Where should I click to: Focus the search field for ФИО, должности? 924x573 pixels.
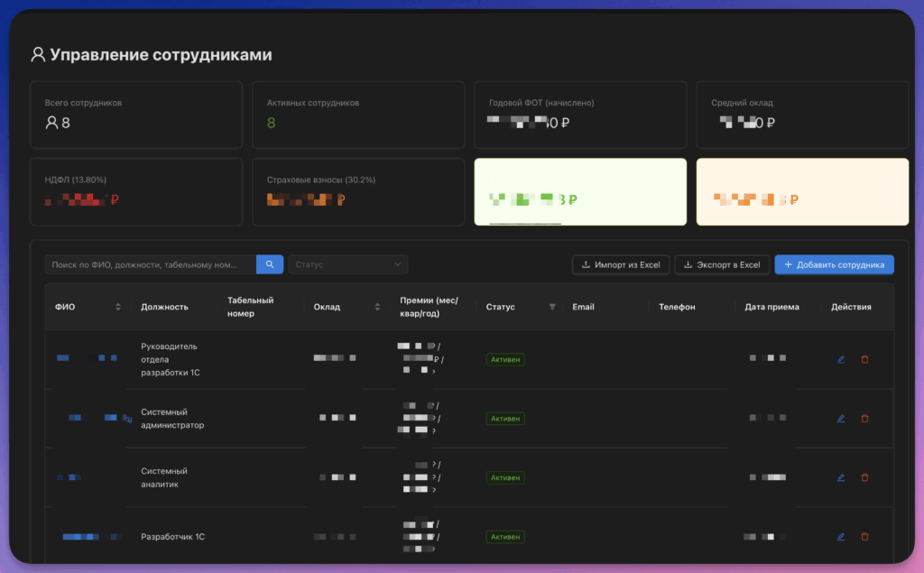pos(151,264)
